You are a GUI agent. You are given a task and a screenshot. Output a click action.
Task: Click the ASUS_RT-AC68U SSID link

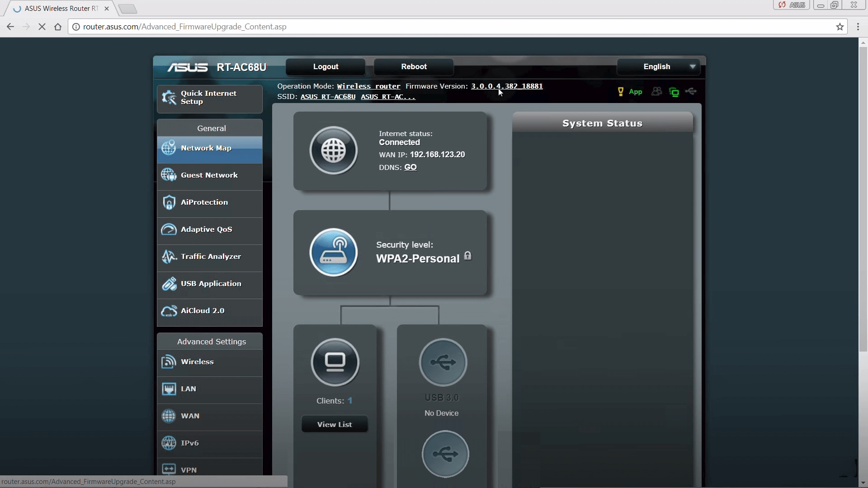pyautogui.click(x=328, y=97)
